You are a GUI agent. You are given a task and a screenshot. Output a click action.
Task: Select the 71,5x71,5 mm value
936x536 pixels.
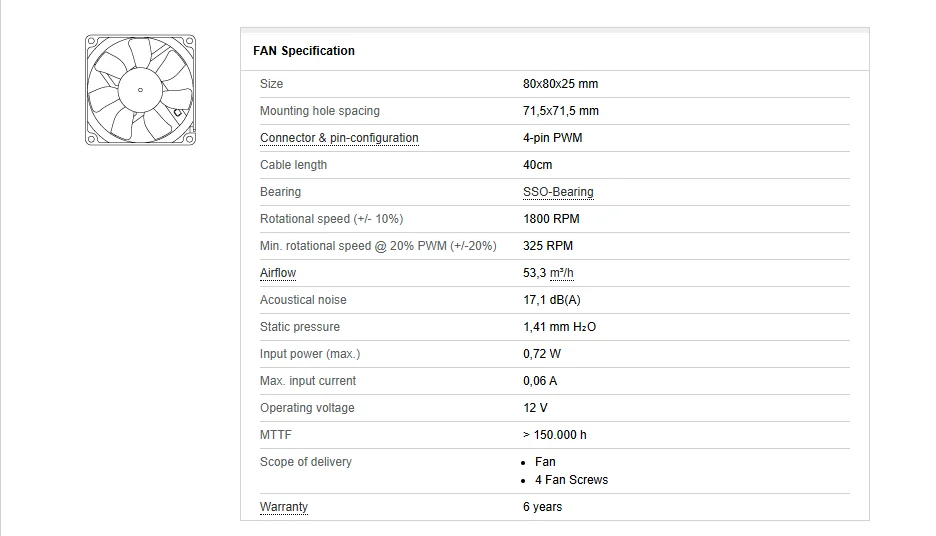[x=561, y=111]
